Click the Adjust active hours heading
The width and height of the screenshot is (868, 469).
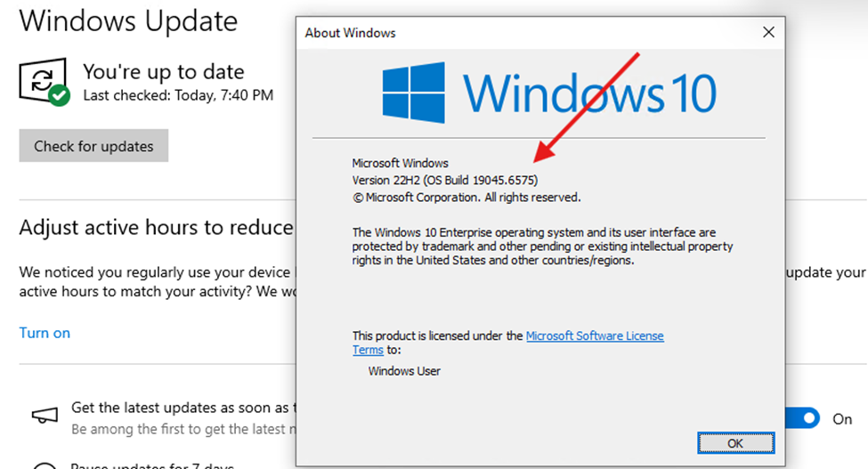[x=156, y=228]
